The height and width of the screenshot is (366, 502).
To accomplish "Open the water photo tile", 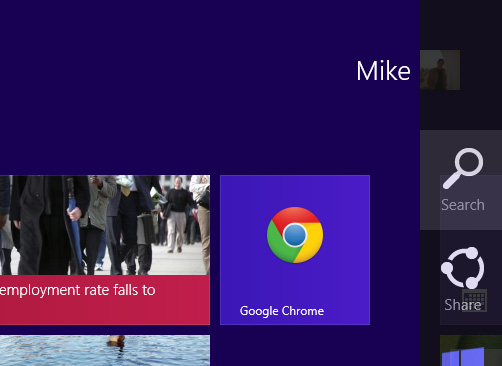I will 105,350.
